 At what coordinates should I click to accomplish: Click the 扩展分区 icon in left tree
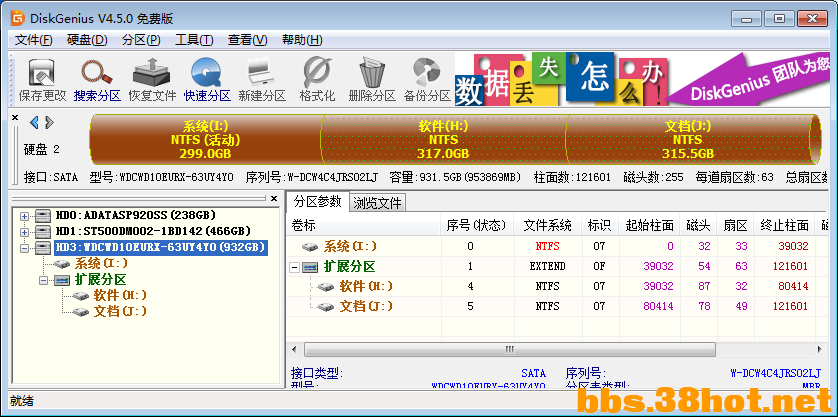pyautogui.click(x=63, y=280)
